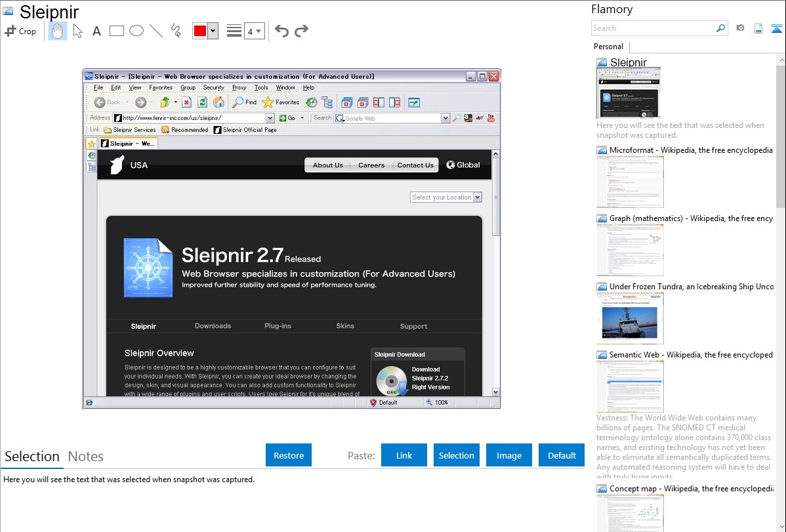786x532 pixels.
Task: Click the Forward arrow in Sleipnir
Action: click(141, 102)
